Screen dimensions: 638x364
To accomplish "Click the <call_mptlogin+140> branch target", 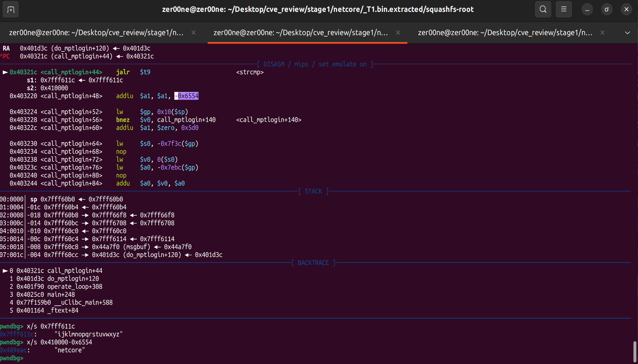I will coord(269,120).
